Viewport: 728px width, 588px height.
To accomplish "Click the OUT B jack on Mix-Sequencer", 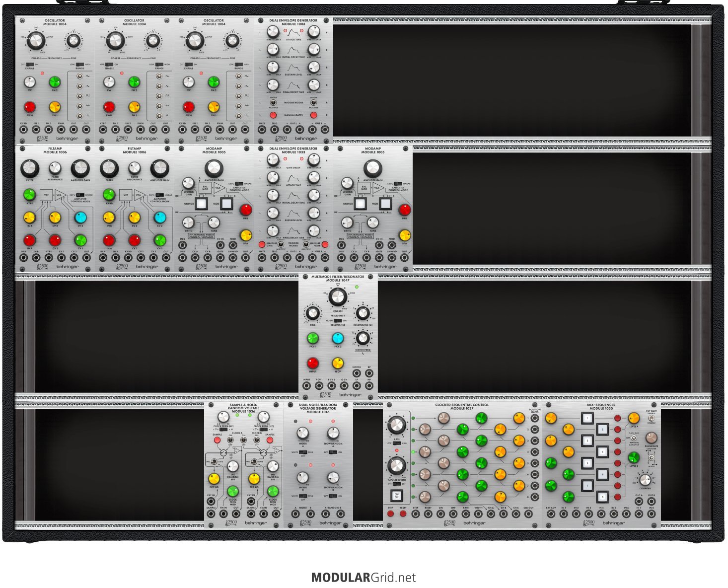I will tap(651, 502).
